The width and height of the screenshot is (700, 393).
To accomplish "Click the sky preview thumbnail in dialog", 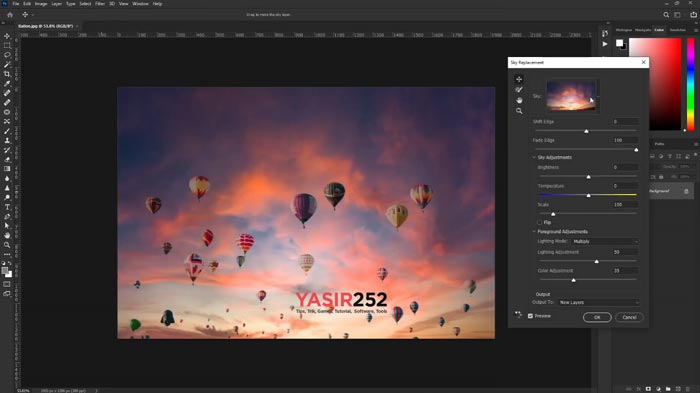I will point(571,96).
